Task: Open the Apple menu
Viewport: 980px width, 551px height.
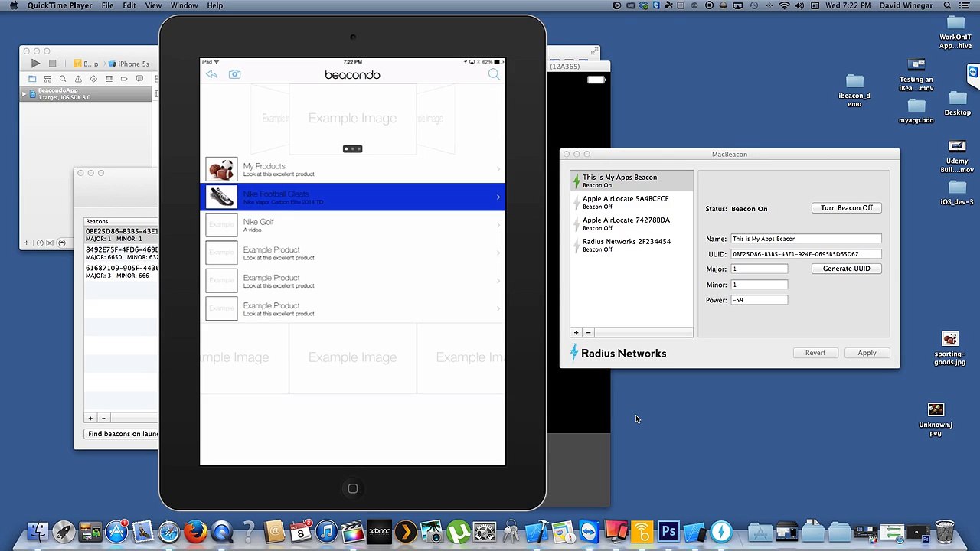Action: pyautogui.click(x=14, y=5)
